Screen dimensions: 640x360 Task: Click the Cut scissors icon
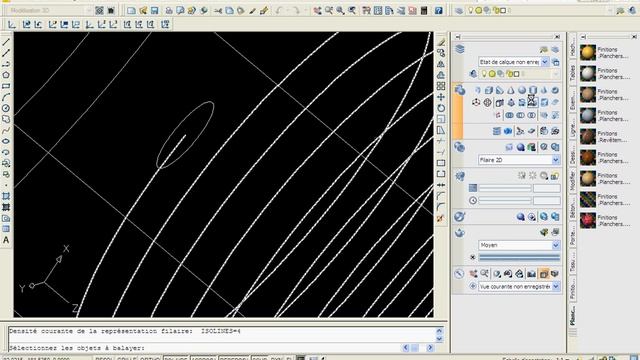[218, 11]
